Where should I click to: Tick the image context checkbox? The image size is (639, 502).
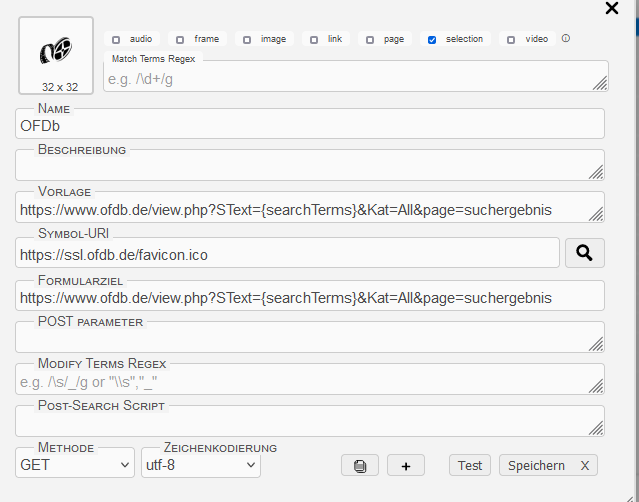click(247, 40)
